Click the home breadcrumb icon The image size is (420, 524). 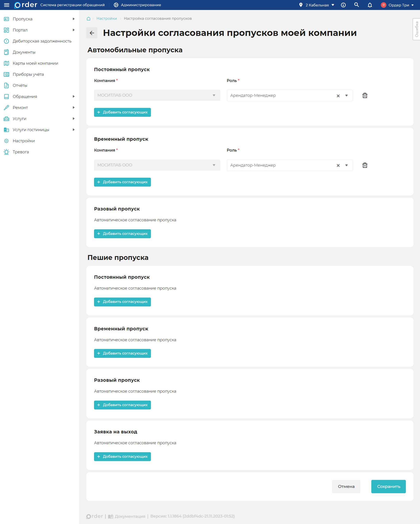89,19
